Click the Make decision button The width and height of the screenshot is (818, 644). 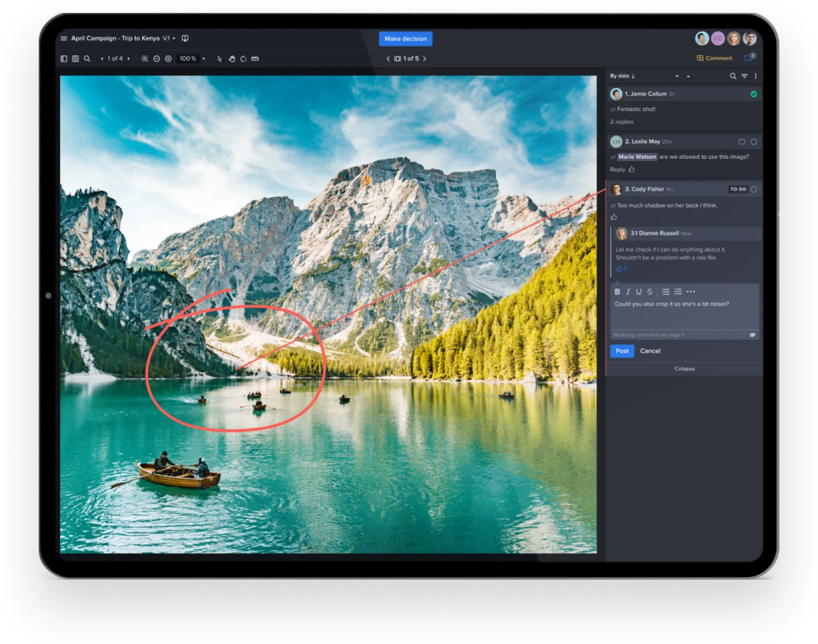tap(405, 39)
